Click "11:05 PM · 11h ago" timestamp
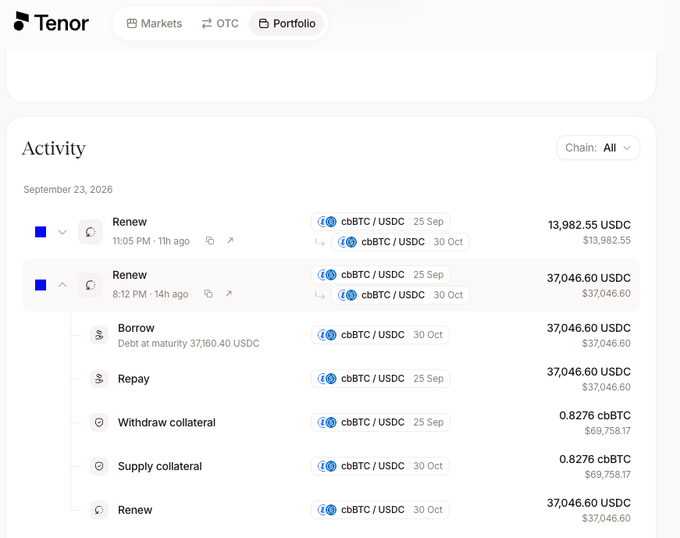680x538 pixels. (x=151, y=241)
